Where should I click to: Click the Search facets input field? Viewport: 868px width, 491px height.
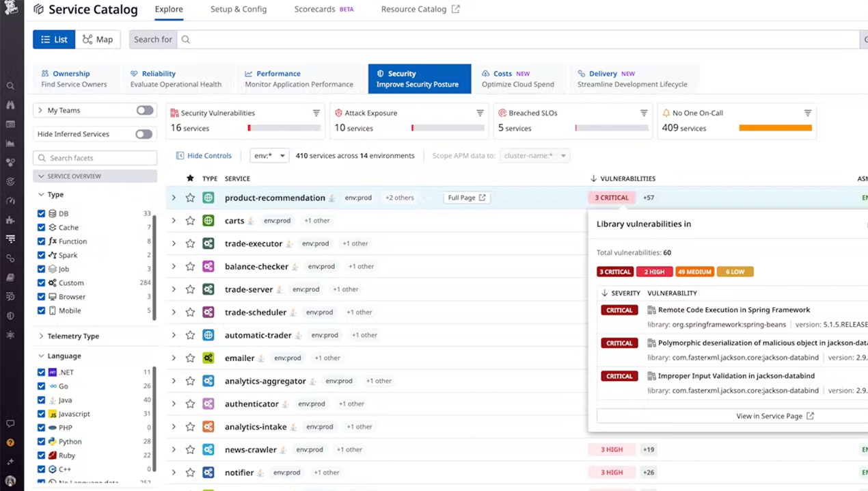[x=95, y=158]
